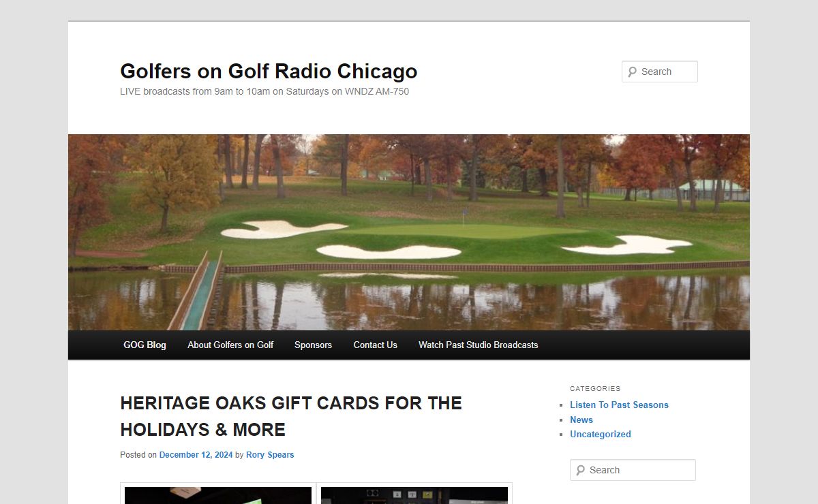Screen dimensions: 818x504
Task: Open Watch Past Studio Broadcasts
Action: click(x=478, y=345)
